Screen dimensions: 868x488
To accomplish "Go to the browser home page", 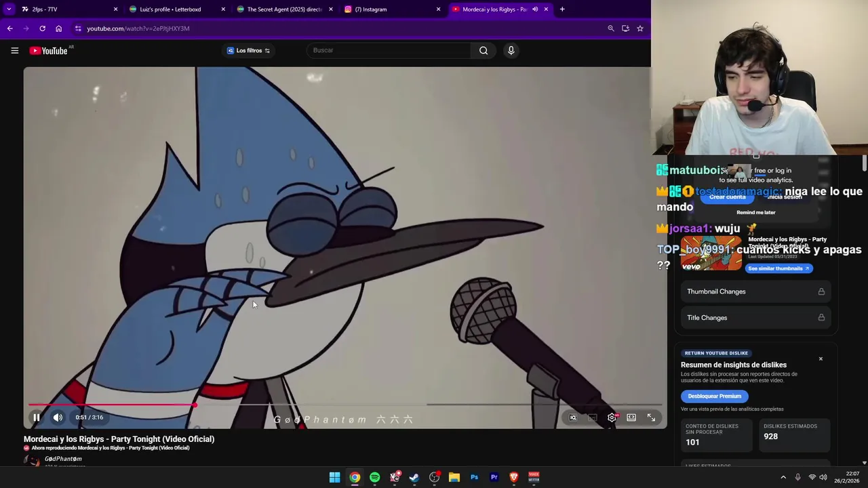I will pyautogui.click(x=58, y=28).
